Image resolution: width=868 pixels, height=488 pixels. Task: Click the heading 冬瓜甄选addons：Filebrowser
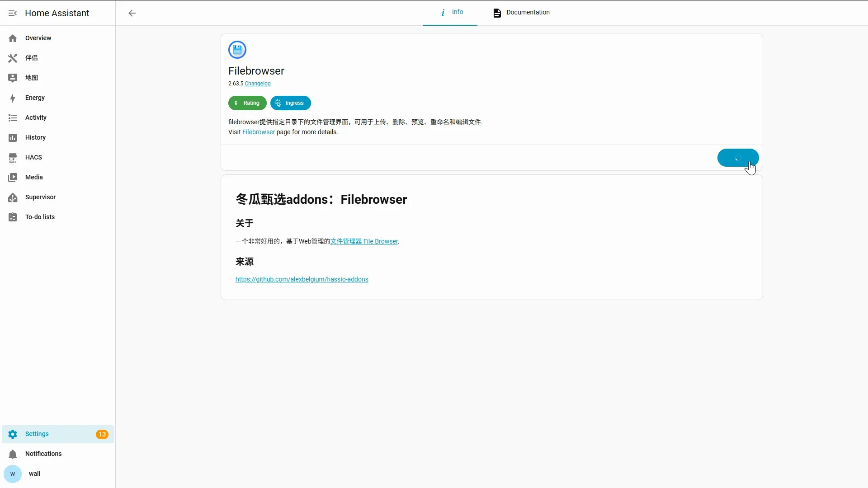click(x=321, y=199)
